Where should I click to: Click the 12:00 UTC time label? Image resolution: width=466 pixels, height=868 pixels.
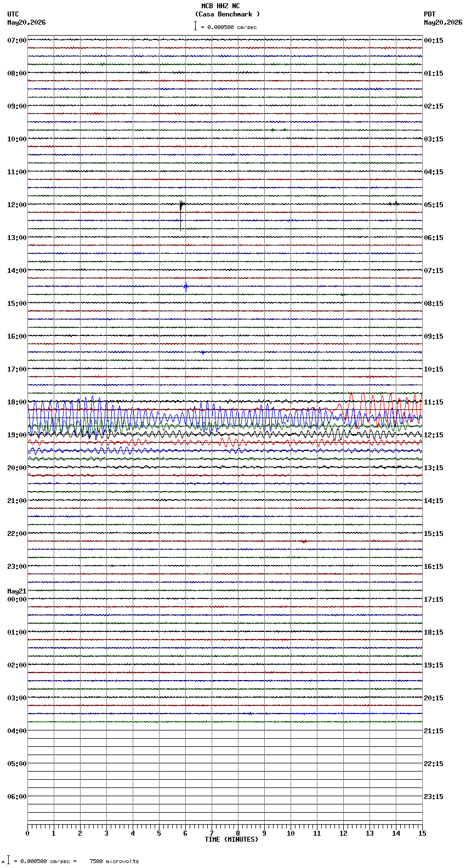[17, 205]
